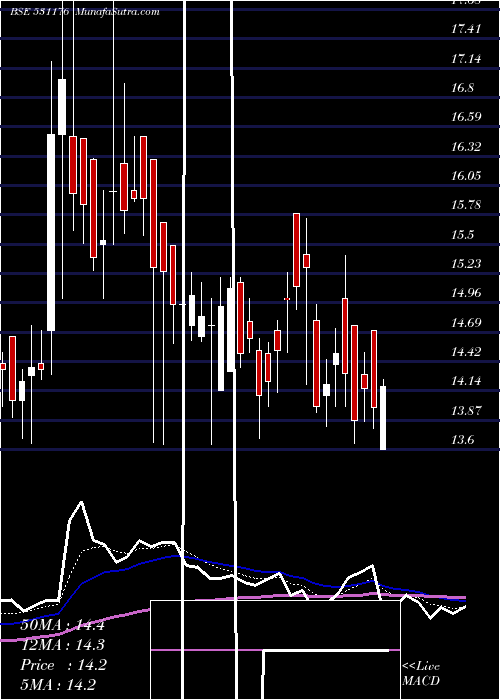This screenshot has width=500, height=700.
Task: Click the BSE 531176 chart title
Action: pyautogui.click(x=85, y=11)
